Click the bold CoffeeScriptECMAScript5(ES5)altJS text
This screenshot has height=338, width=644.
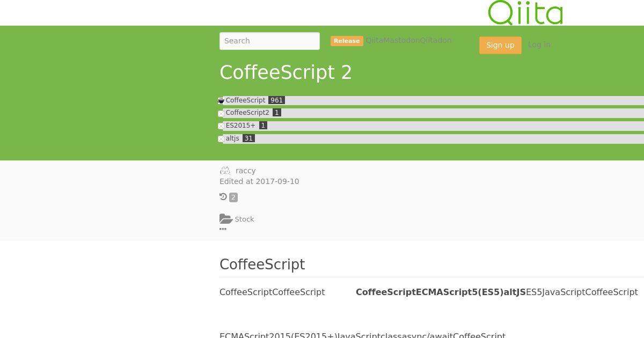tap(441, 292)
